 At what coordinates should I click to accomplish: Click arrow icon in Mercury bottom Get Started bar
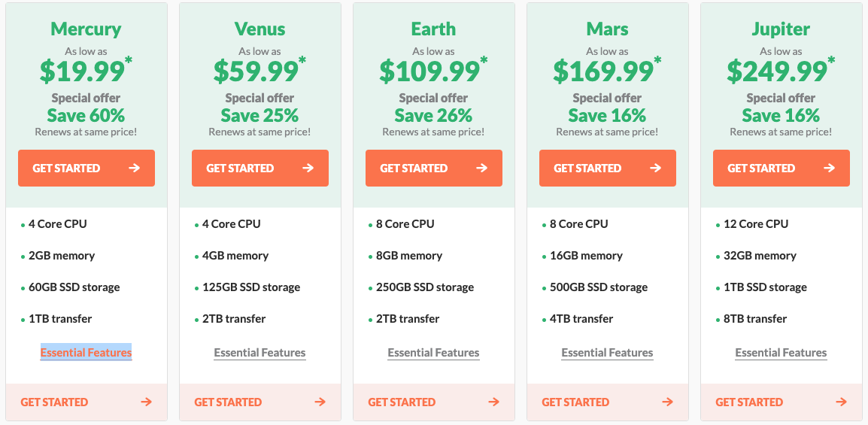coord(146,402)
